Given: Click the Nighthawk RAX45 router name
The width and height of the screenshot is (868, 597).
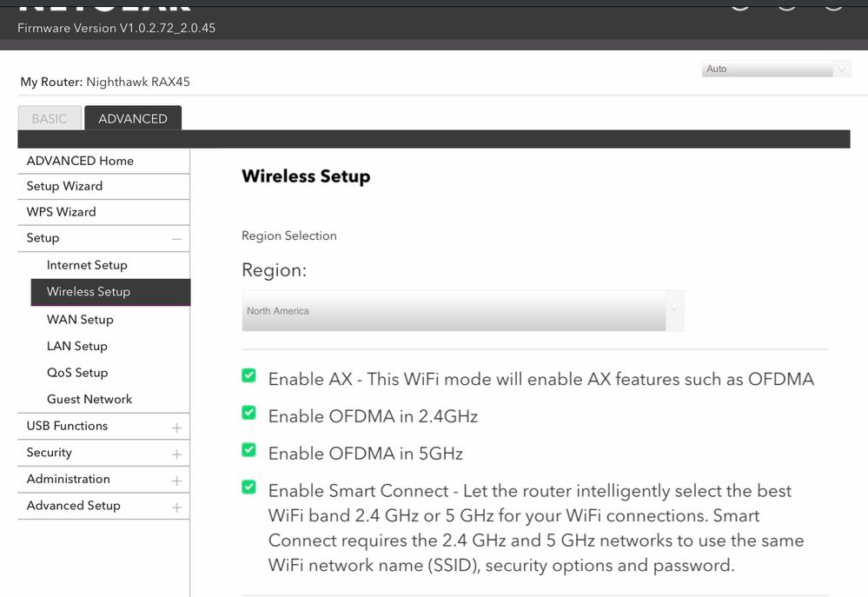Looking at the screenshot, I should pyautogui.click(x=138, y=82).
